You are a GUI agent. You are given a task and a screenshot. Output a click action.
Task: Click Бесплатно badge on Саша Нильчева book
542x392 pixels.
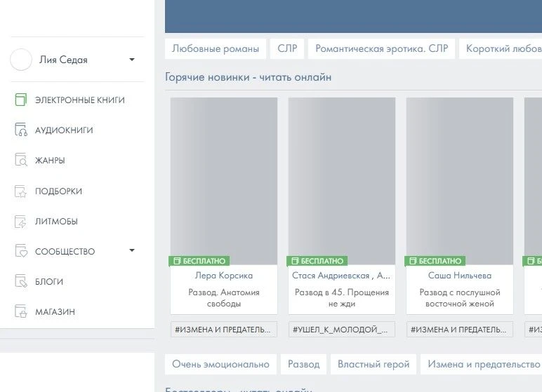pyautogui.click(x=435, y=261)
